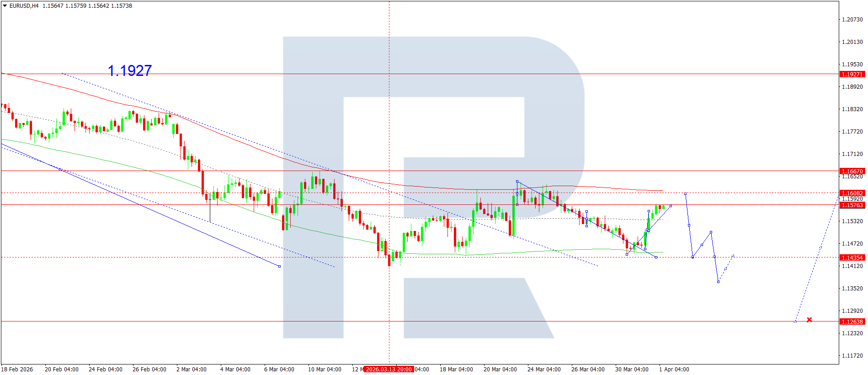
Task: Select the large blue 1.1927 text label
Action: [130, 70]
